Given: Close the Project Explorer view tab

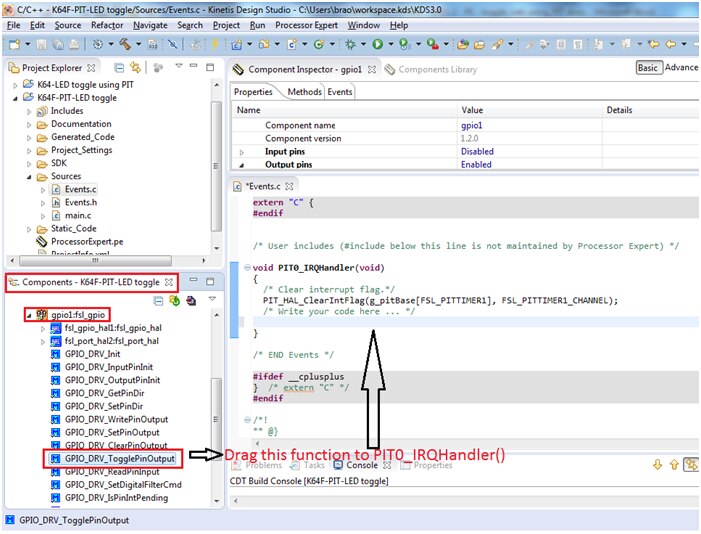Looking at the screenshot, I should click(92, 68).
